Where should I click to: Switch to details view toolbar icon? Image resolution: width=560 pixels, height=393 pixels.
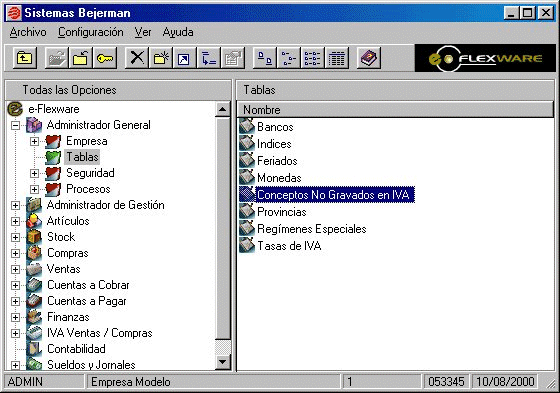pyautogui.click(x=337, y=58)
